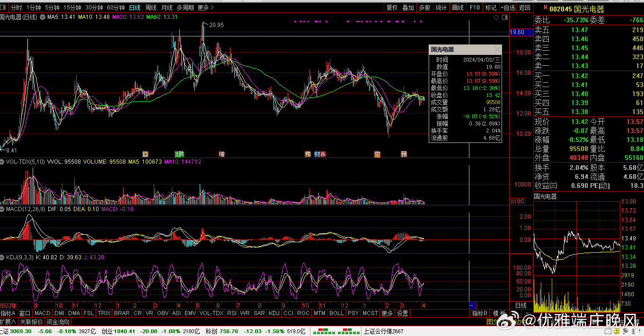Click the 日线 label under the price axis
The image size is (644, 336).
(520, 305)
